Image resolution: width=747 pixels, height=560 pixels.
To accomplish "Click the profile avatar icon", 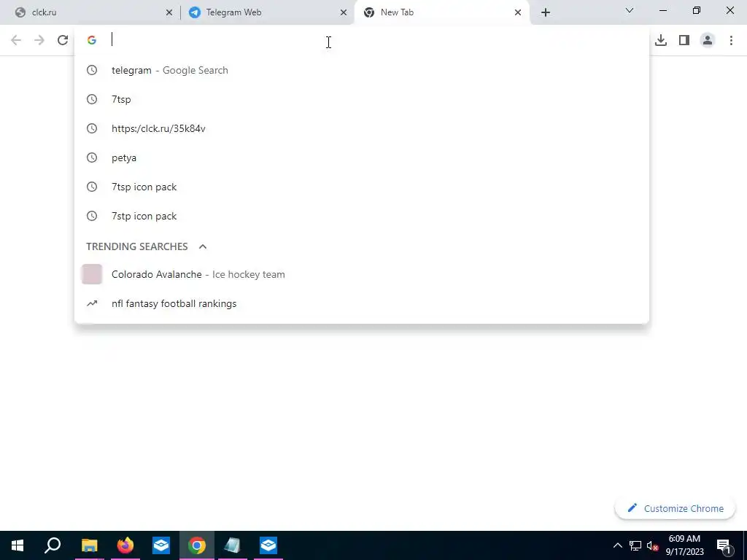I will [x=708, y=41].
